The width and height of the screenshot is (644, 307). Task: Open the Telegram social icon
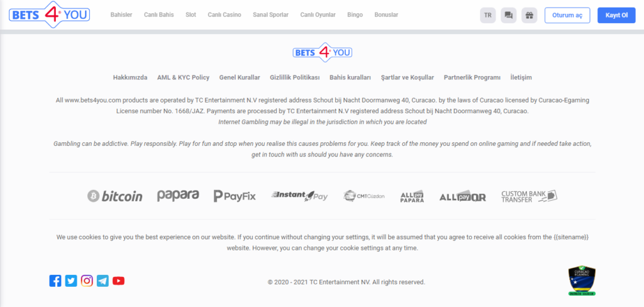[x=103, y=281]
